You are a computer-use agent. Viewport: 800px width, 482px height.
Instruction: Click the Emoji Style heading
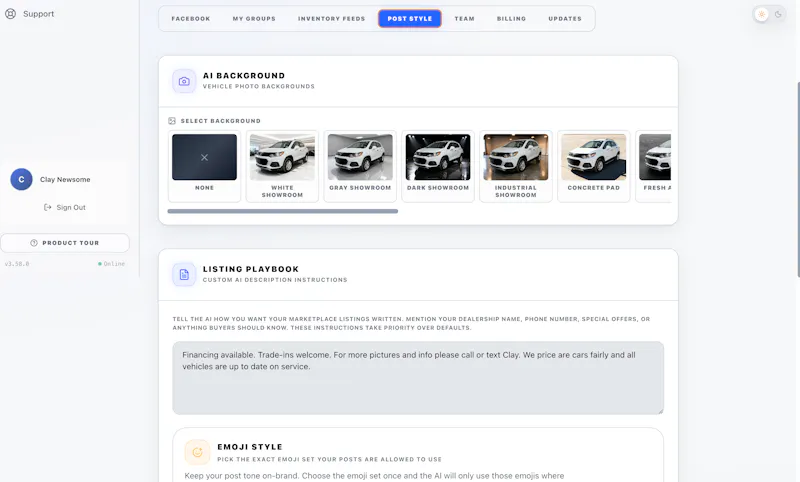click(249, 447)
